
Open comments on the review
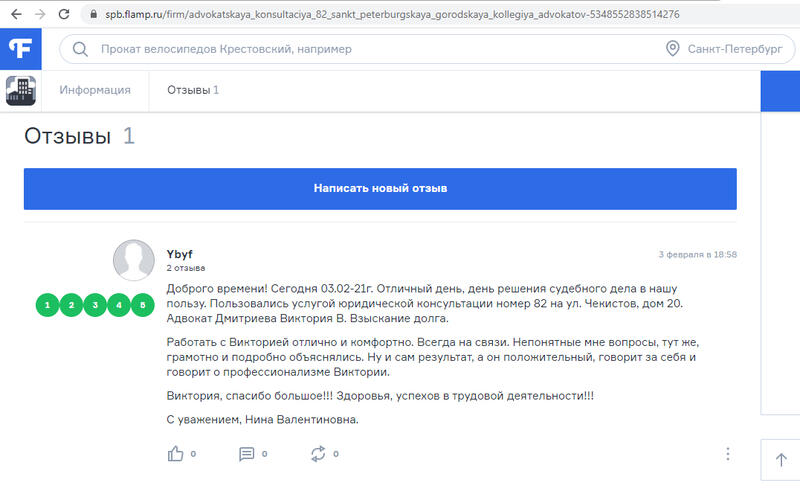point(247,454)
